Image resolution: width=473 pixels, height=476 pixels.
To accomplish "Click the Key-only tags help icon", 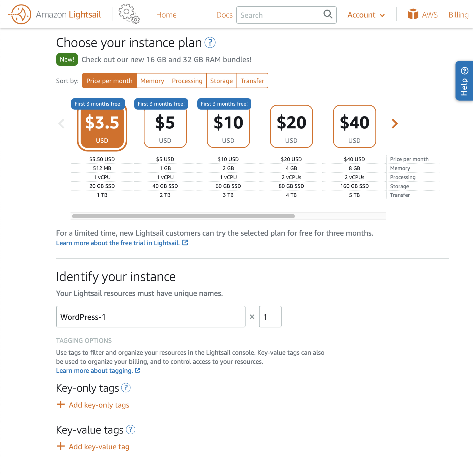I will 126,388.
